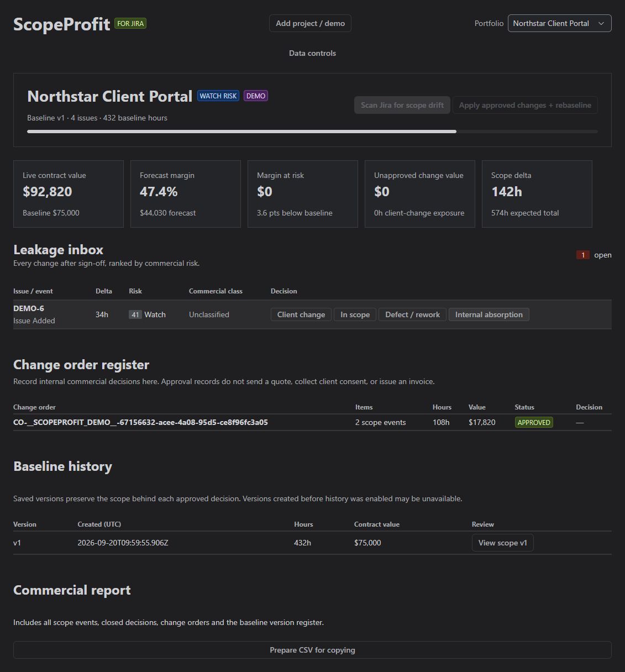625x672 pixels.
Task: Select the Scope delta card
Action: point(537,194)
